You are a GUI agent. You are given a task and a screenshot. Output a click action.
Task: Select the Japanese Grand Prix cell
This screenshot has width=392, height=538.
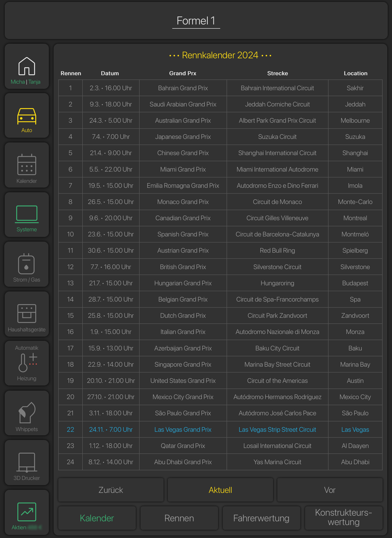pos(183,137)
